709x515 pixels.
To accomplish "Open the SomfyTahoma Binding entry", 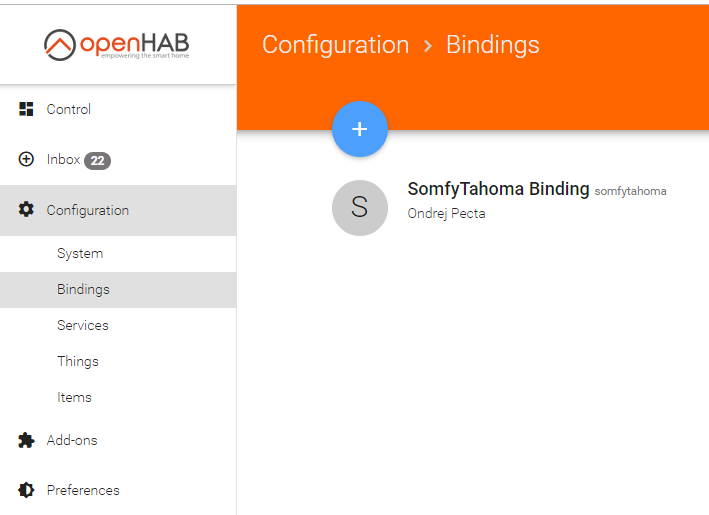I will click(498, 189).
